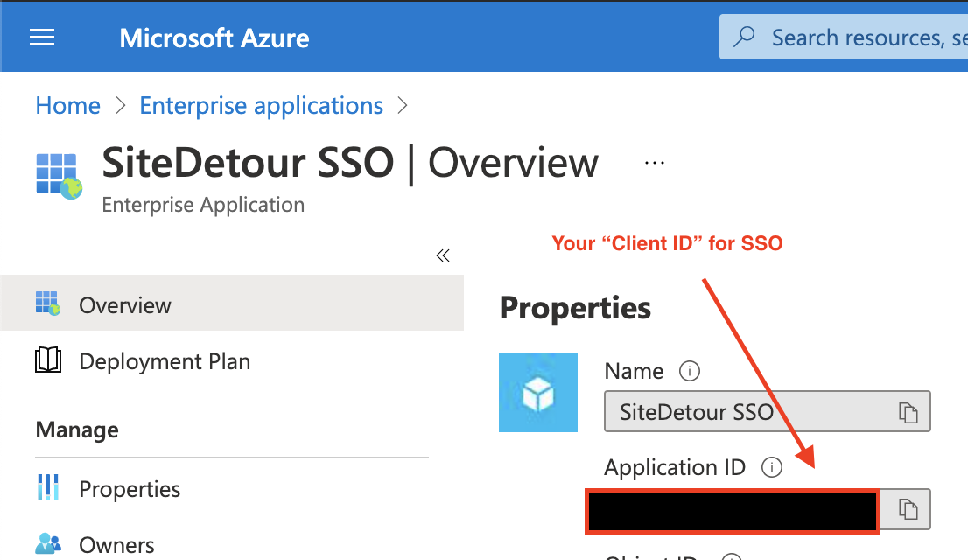Click the 'Application ID' label
The width and height of the screenshot is (968, 560).
click(x=675, y=467)
